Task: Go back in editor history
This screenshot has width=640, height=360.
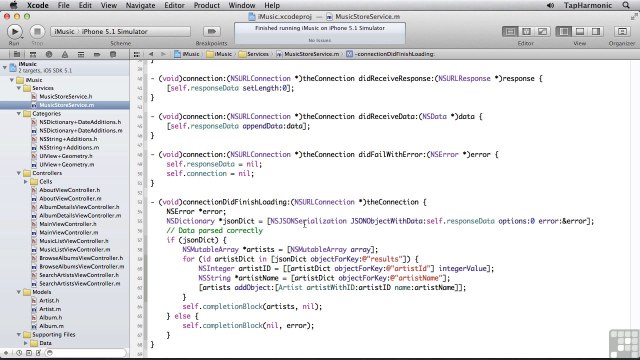Action: (151, 54)
